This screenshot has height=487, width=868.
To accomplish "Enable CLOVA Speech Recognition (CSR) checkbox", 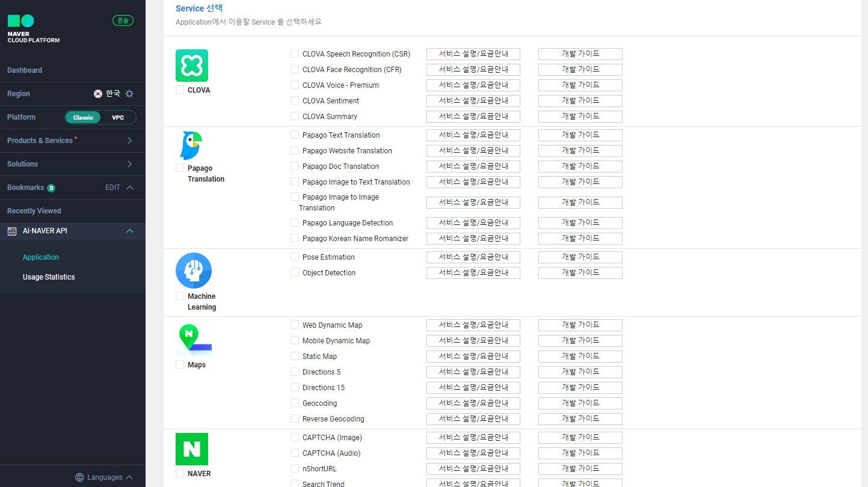I will [295, 54].
